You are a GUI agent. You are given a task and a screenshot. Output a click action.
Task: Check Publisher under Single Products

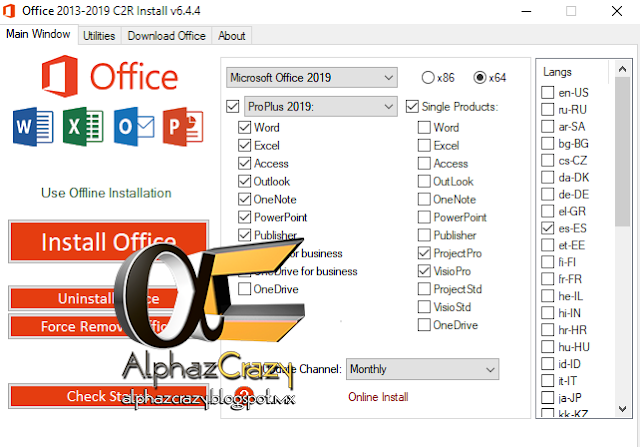pyautogui.click(x=424, y=235)
